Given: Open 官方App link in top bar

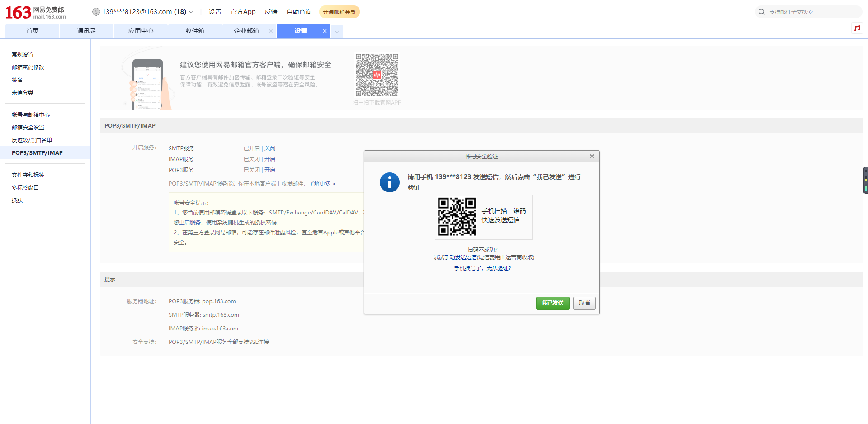Looking at the screenshot, I should (x=243, y=12).
